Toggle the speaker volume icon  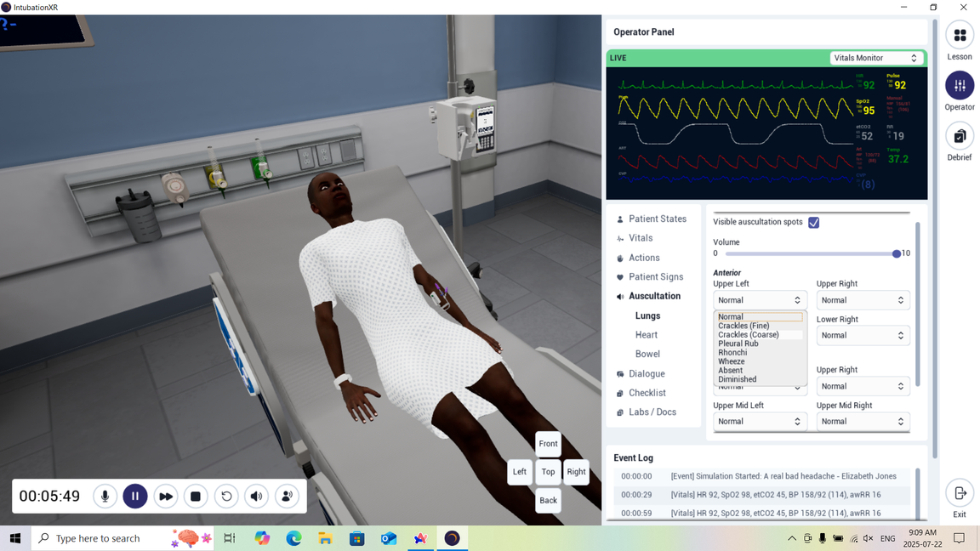pyautogui.click(x=256, y=496)
